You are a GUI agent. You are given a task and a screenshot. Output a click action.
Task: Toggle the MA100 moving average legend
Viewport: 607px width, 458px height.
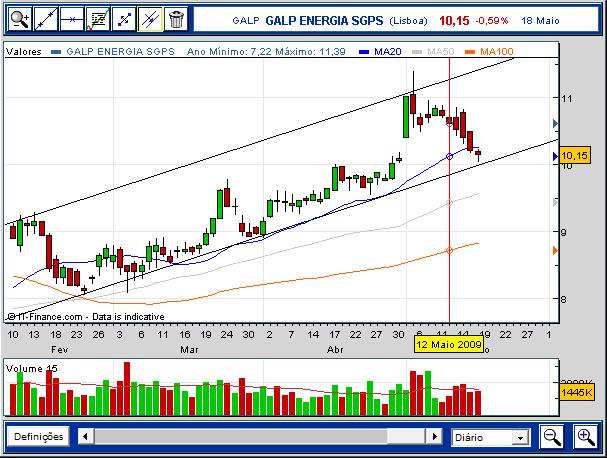(490, 51)
